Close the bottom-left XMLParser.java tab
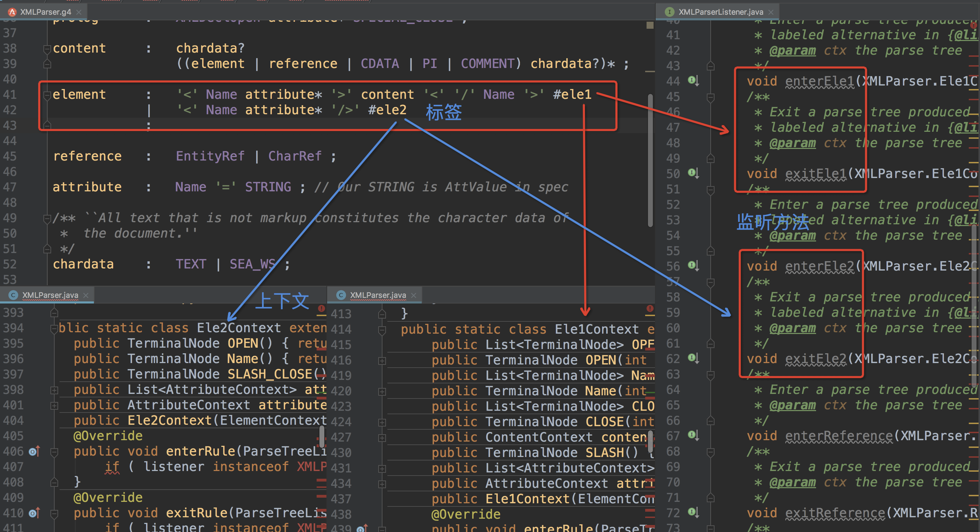Viewport: 980px width, 532px height. point(85,295)
